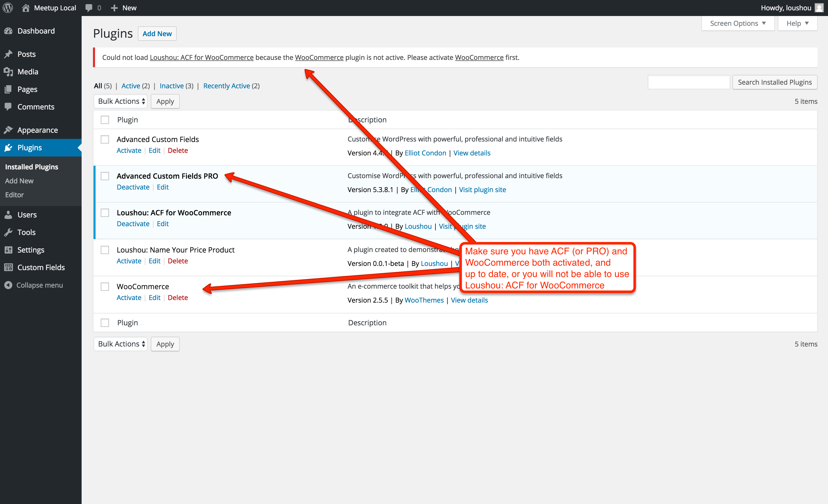The width and height of the screenshot is (828, 504).
Task: Open View details for Advanced Custom Fields
Action: 472,153
